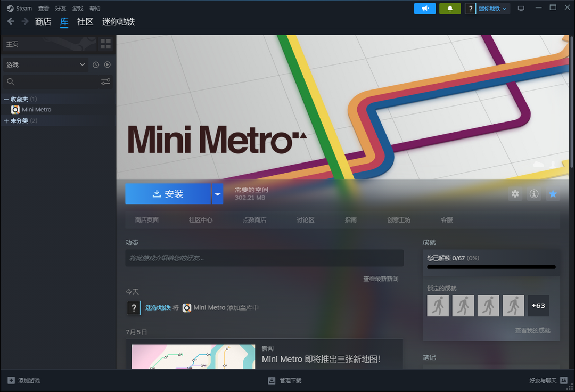This screenshot has height=392, width=575.
Task: Open the 商店页面 link
Action: pos(147,220)
